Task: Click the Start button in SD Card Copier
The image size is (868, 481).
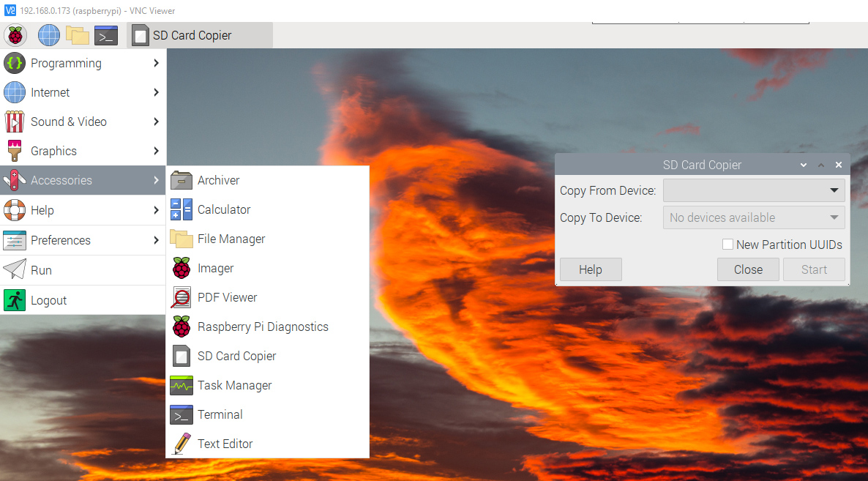Action: [814, 269]
